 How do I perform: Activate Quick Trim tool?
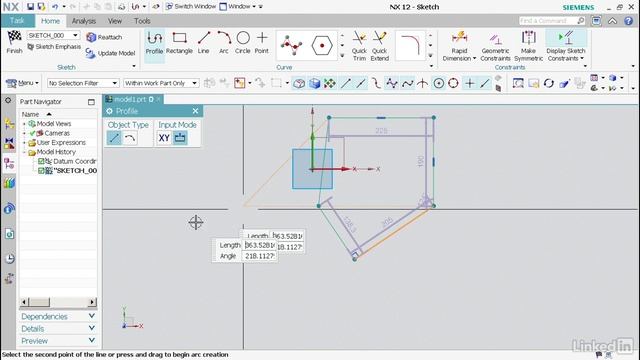tap(359, 46)
